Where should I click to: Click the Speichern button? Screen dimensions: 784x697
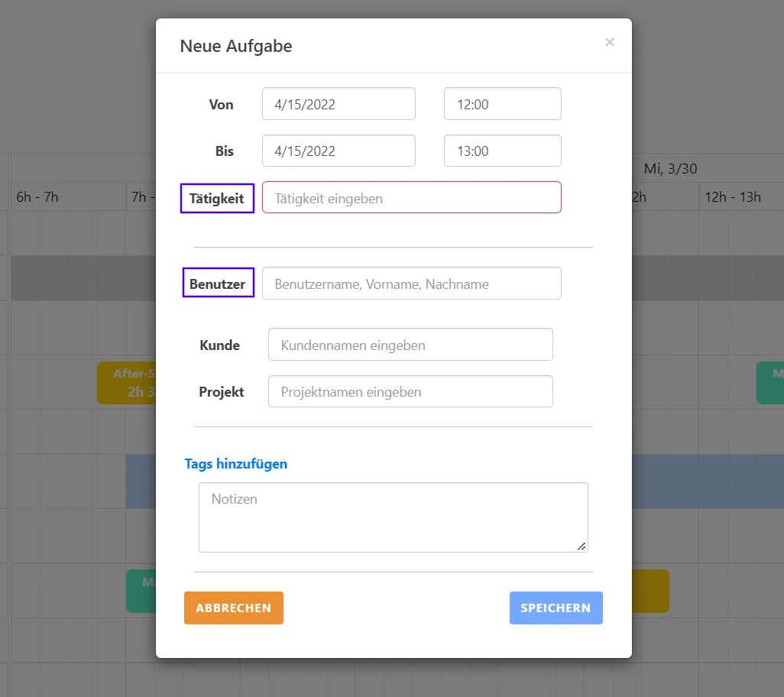coord(556,608)
